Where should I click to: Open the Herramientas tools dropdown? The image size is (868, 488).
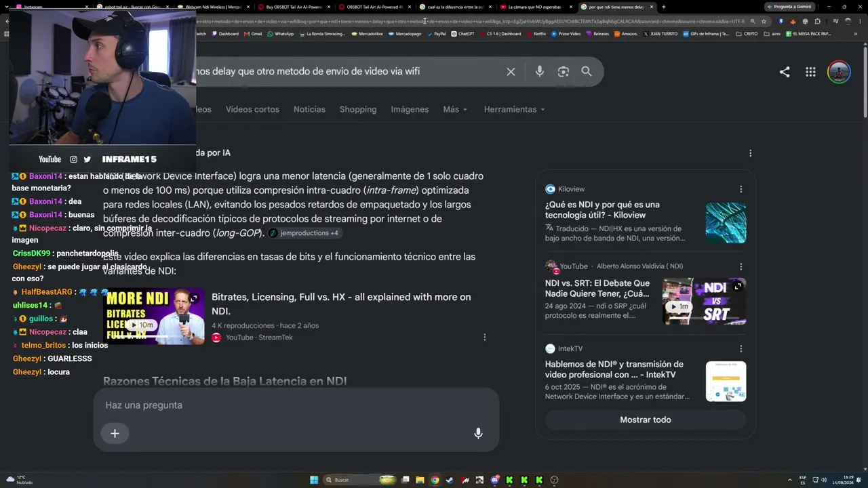[x=515, y=110]
